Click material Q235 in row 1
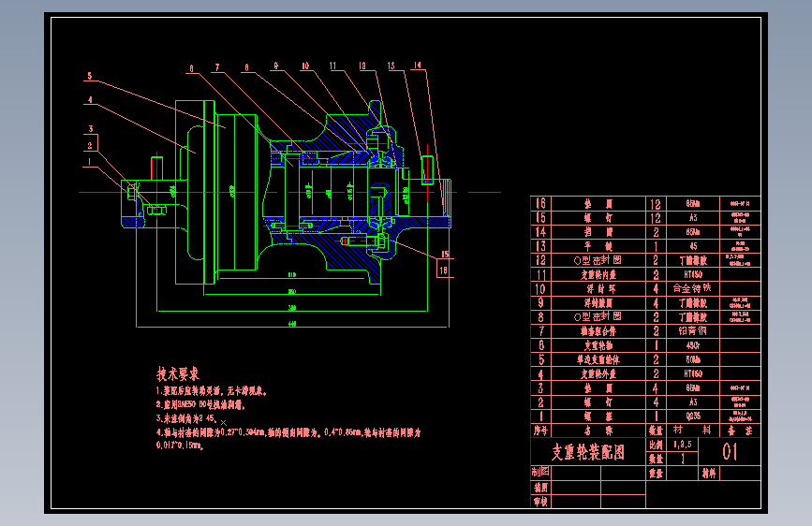 (x=693, y=416)
